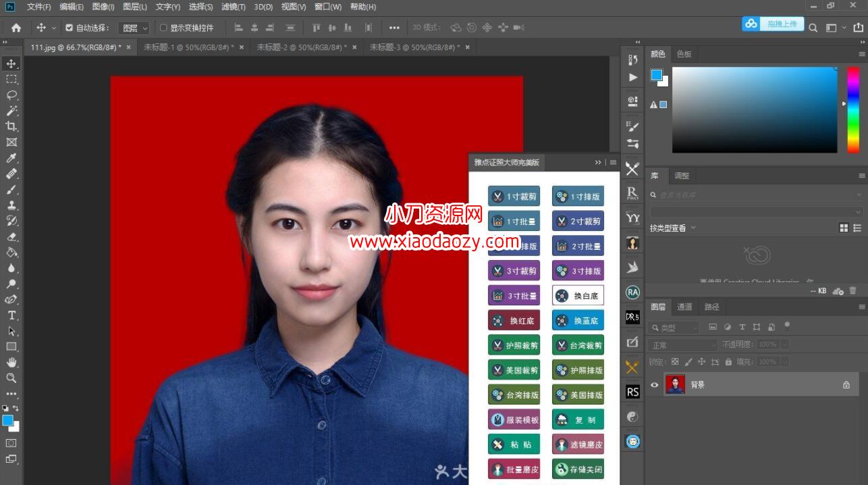This screenshot has width=868, height=485.
Task: Adjust the vertical hue slider in the Color panel
Action: [x=852, y=109]
